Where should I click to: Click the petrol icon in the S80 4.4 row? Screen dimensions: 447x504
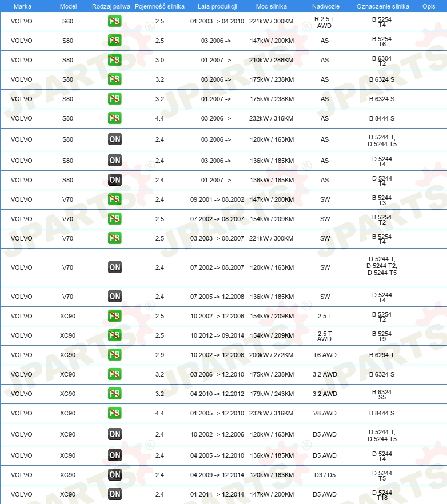(115, 118)
